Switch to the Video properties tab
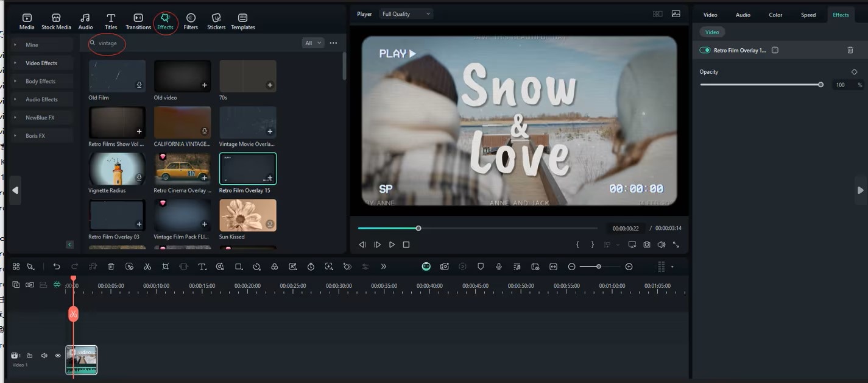The height and width of the screenshot is (383, 868). (710, 15)
